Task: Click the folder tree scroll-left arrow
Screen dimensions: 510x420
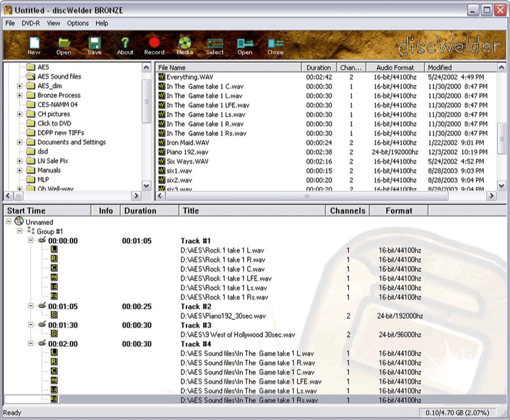Action: coord(8,196)
